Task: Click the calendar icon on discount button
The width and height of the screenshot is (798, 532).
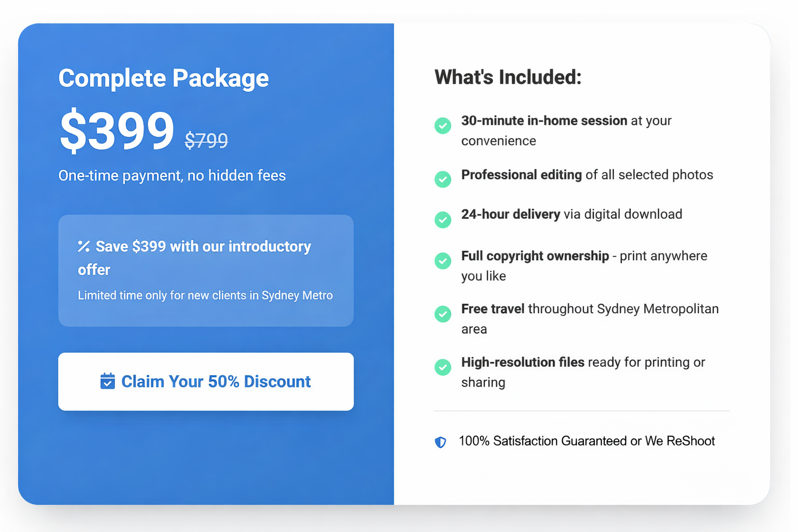Action: (108, 381)
